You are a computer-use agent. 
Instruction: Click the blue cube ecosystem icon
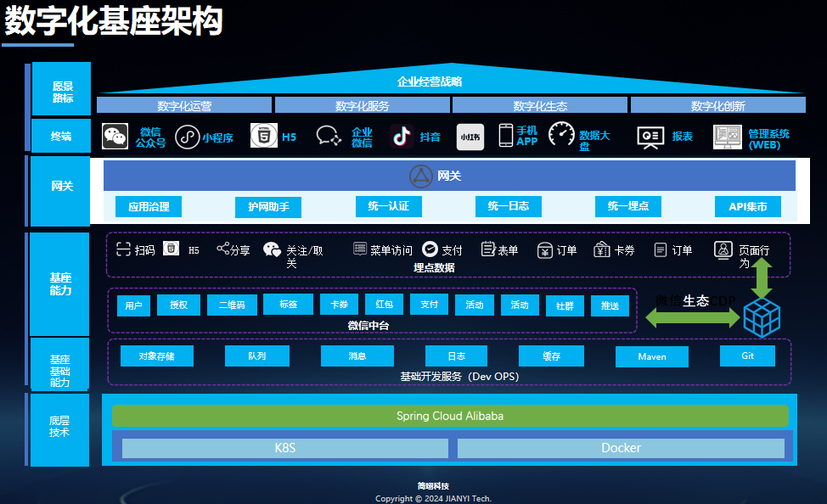(x=762, y=317)
